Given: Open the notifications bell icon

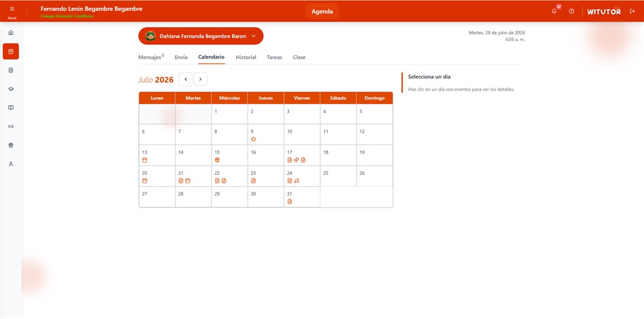Looking at the screenshot, I should click(554, 11).
